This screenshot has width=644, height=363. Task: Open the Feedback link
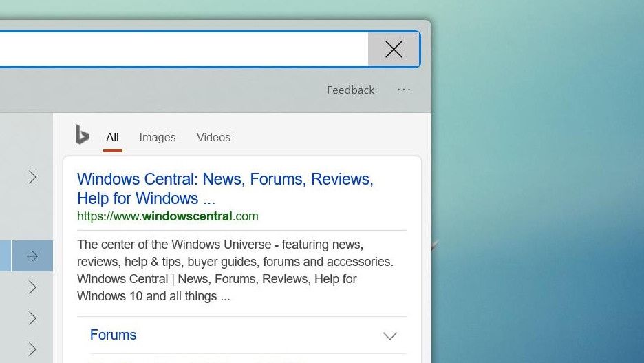[350, 90]
